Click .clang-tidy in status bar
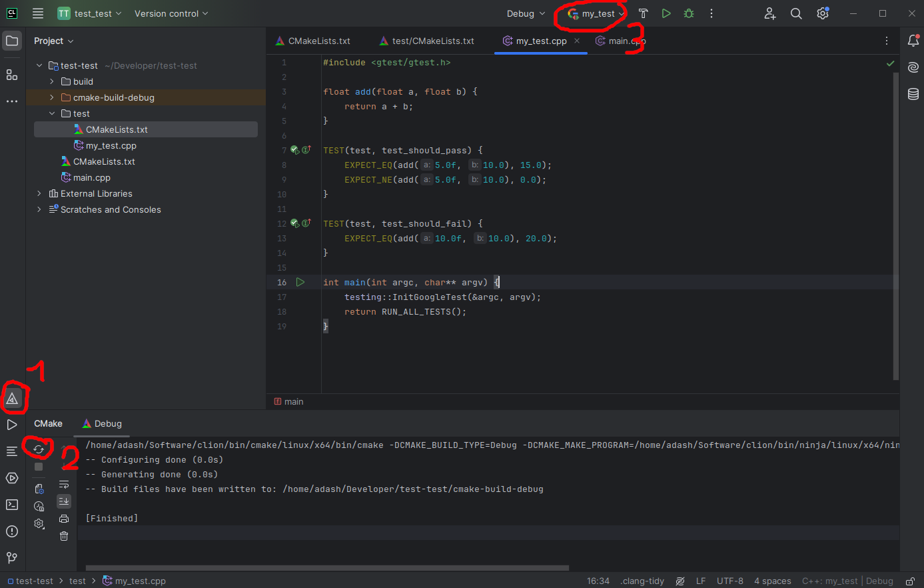 [642, 581]
